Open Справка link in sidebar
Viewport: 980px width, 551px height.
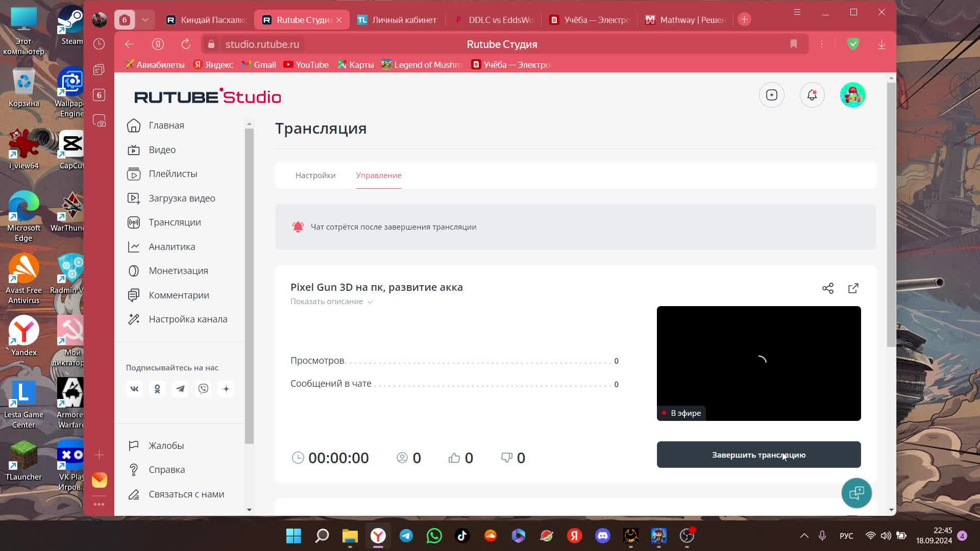coord(166,470)
